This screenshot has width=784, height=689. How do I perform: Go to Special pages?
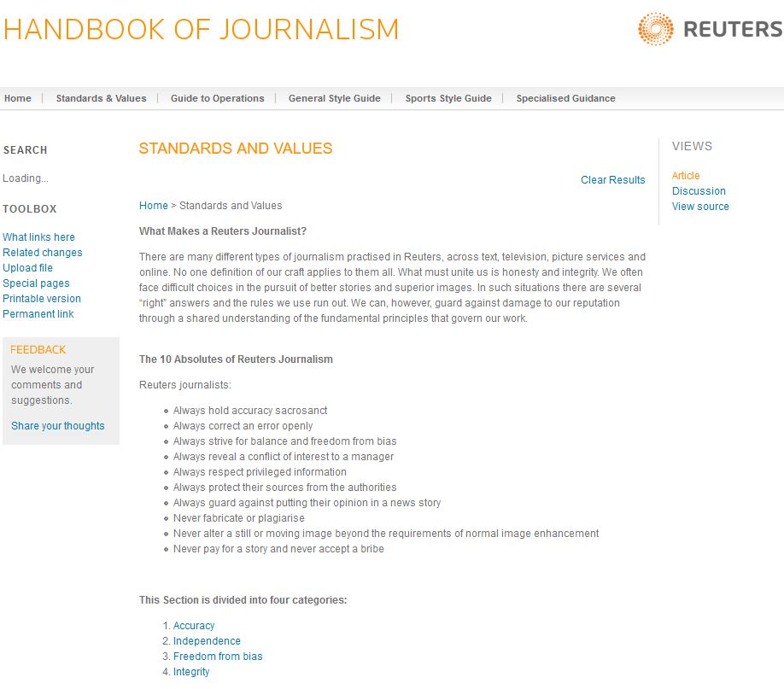36,283
